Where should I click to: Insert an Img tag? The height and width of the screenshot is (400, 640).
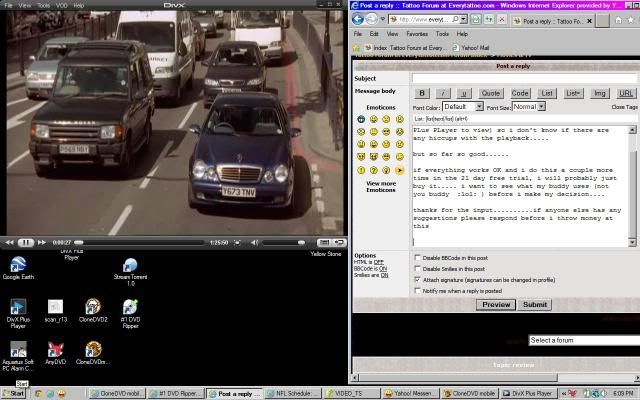[x=600, y=93]
